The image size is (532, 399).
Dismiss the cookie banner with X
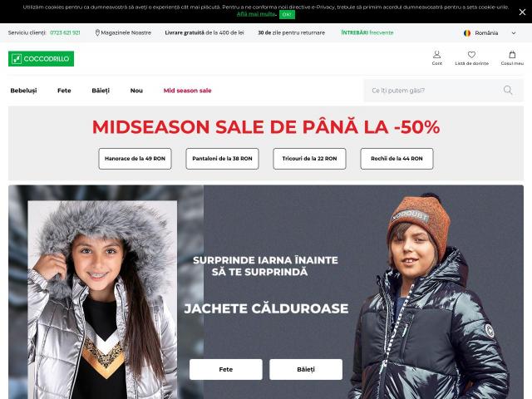tap(522, 12)
